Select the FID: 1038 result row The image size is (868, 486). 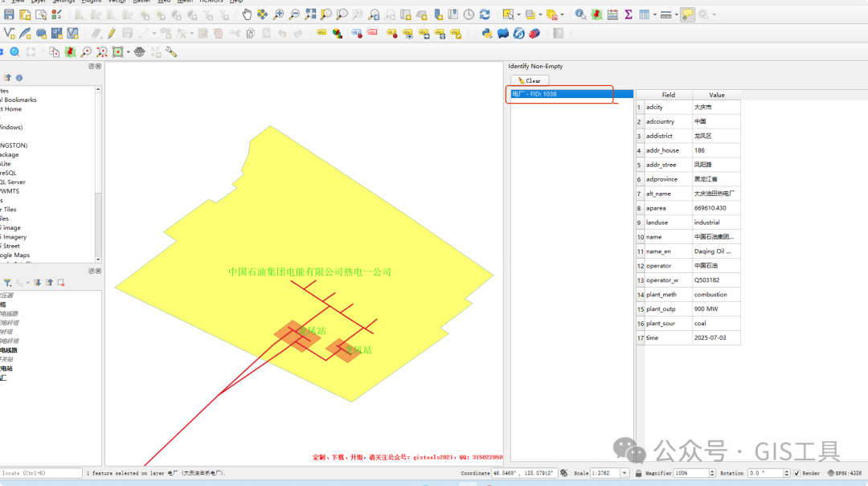[571, 94]
